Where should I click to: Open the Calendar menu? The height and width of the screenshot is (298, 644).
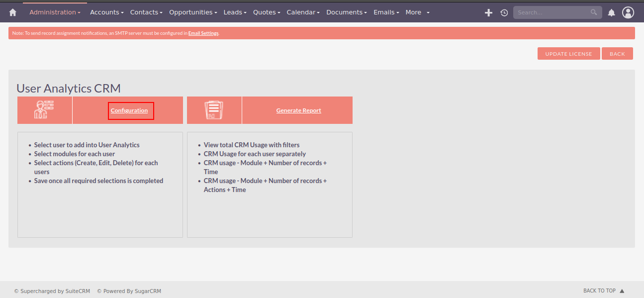[302, 12]
